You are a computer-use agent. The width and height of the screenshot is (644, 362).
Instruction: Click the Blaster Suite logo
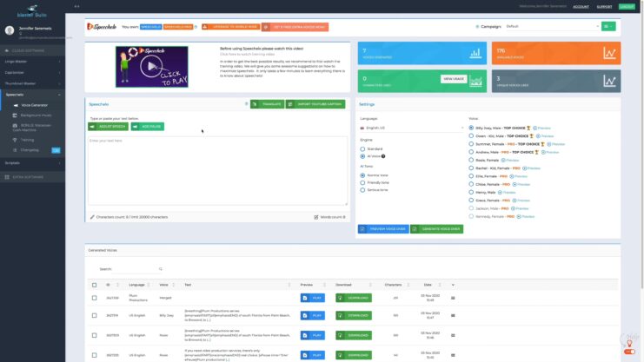[x=32, y=11]
